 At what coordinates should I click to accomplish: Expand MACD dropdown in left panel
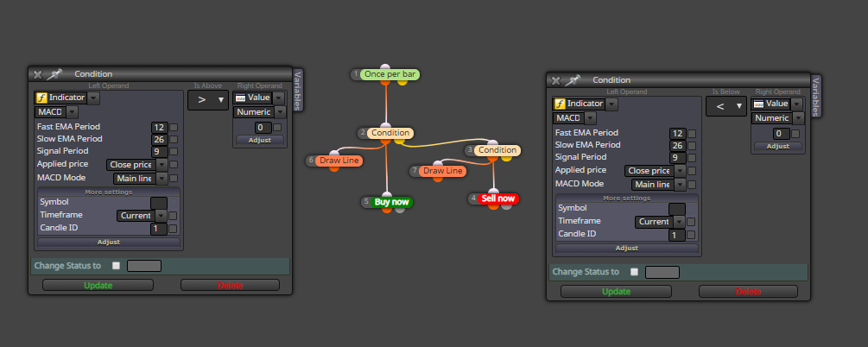(73, 112)
